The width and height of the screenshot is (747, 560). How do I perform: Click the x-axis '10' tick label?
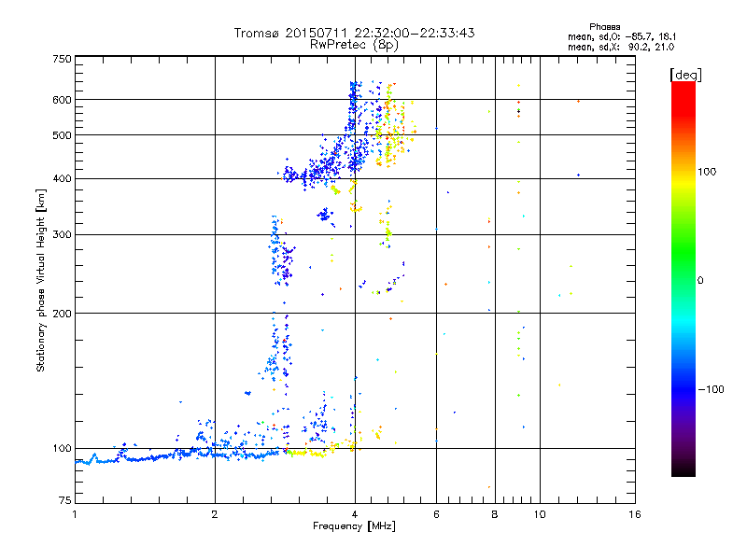tap(540, 514)
